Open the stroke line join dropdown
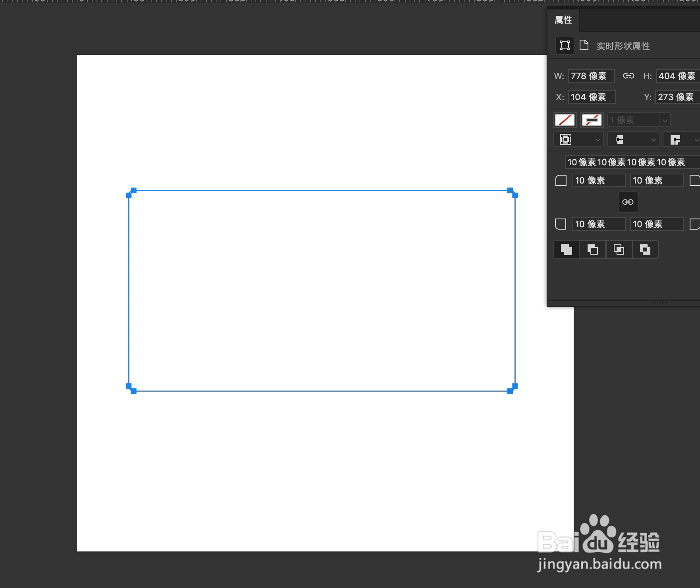The height and width of the screenshot is (588, 700). pos(682,139)
